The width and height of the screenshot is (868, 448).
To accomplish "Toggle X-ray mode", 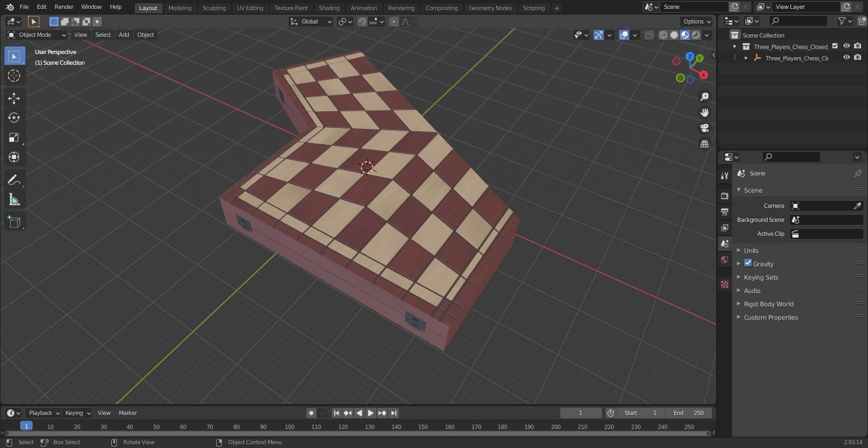I will click(649, 35).
